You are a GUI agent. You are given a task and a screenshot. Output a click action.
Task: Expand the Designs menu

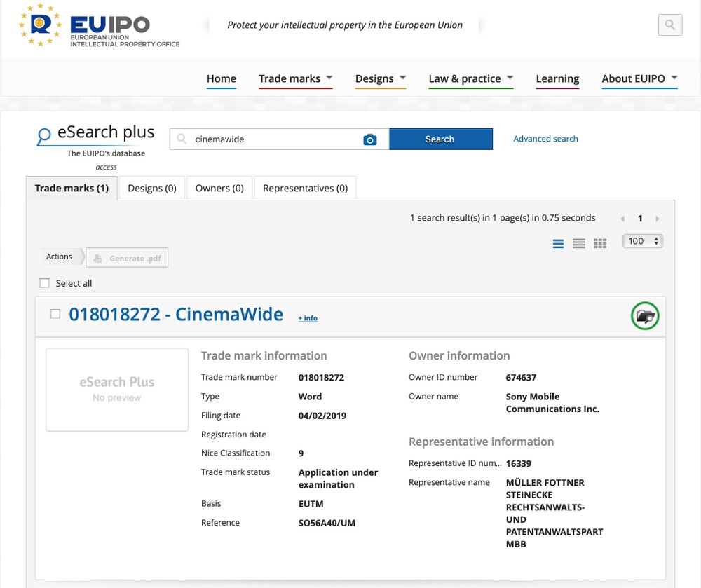pyautogui.click(x=381, y=78)
